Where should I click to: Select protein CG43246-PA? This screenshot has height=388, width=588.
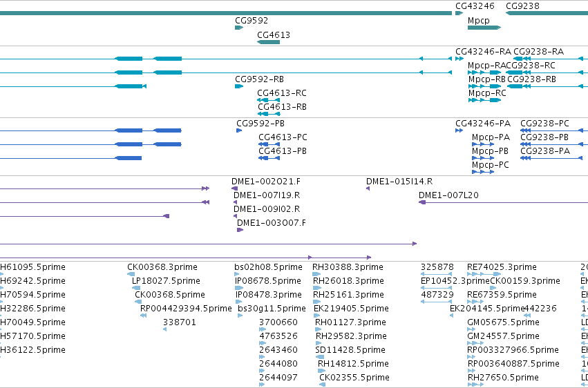click(483, 124)
